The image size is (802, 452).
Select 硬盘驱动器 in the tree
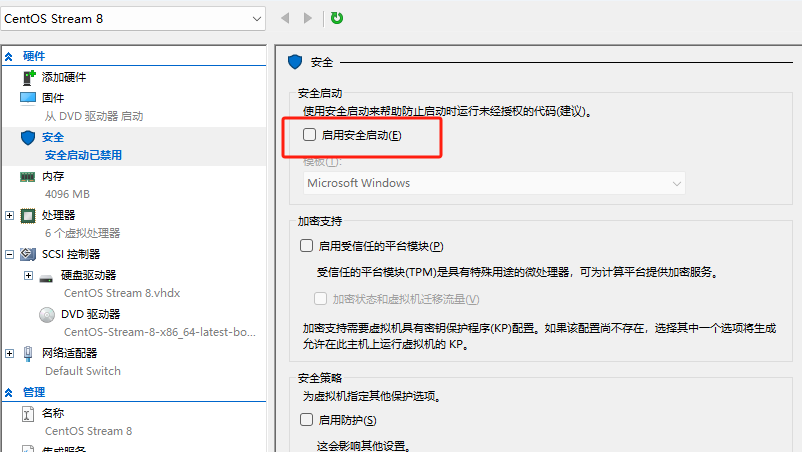pos(88,275)
